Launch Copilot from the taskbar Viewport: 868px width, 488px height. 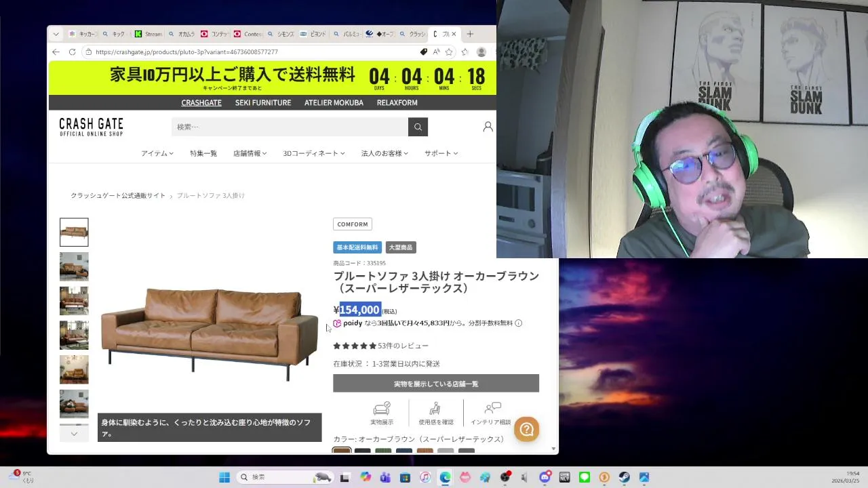(x=366, y=477)
